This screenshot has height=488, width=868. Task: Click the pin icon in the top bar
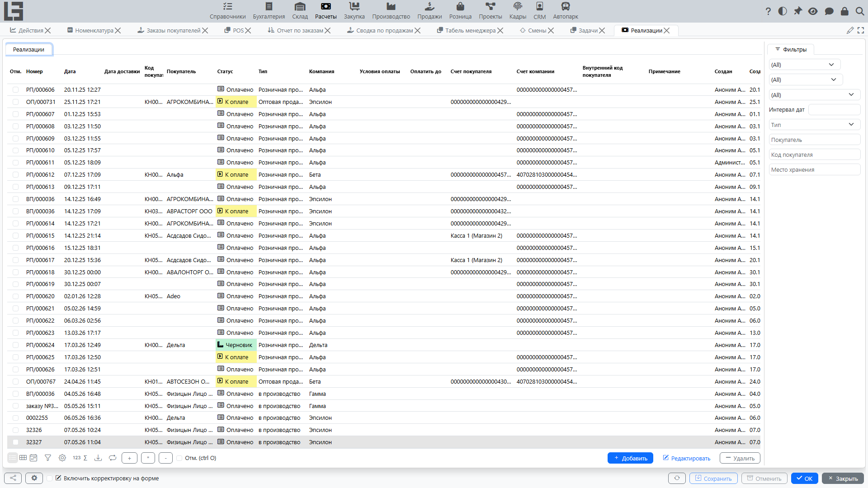pyautogui.click(x=798, y=11)
